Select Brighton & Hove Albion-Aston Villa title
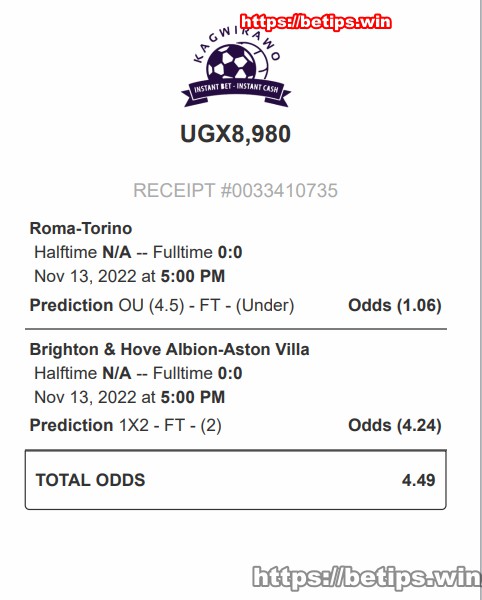The width and height of the screenshot is (482, 600). [169, 349]
